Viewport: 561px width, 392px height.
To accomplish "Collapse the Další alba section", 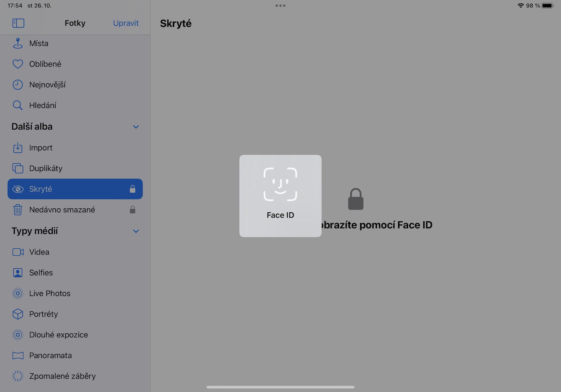I will (136, 127).
